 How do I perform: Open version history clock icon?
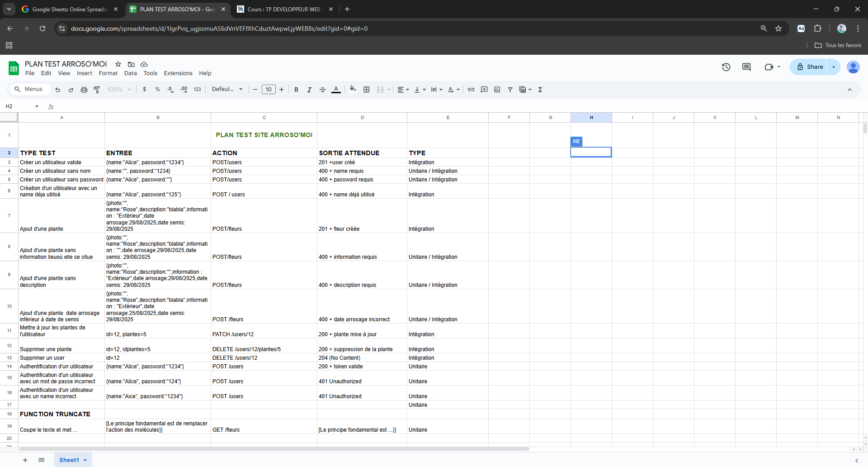pos(726,67)
